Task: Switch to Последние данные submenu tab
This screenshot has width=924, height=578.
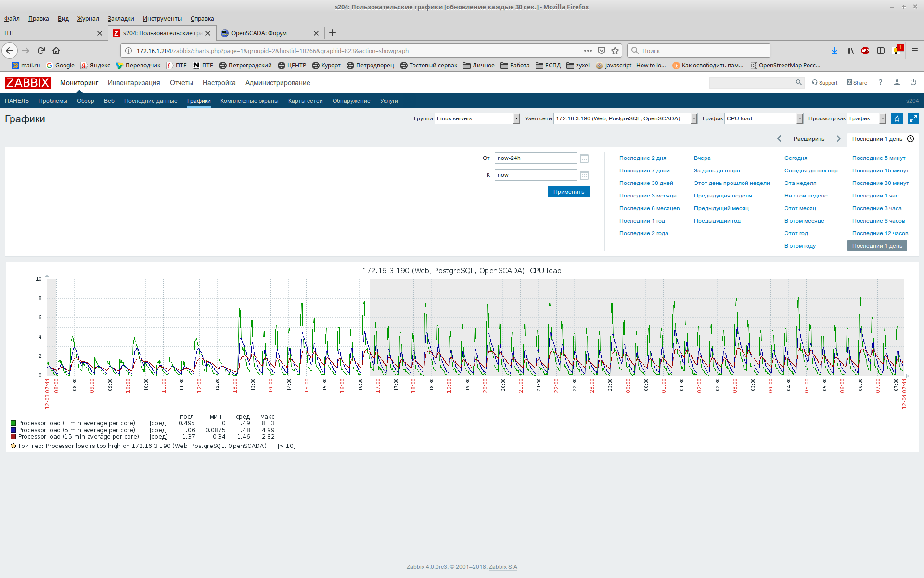Action: coord(151,101)
